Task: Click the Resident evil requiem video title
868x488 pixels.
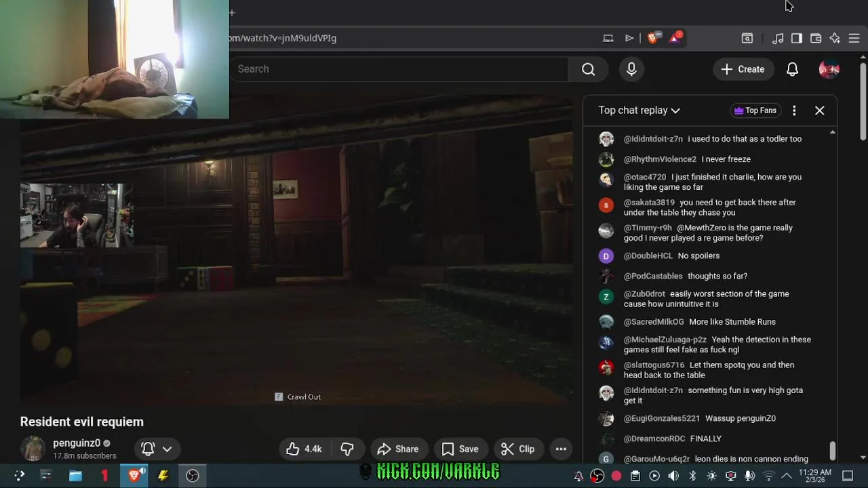Action: [82, 422]
